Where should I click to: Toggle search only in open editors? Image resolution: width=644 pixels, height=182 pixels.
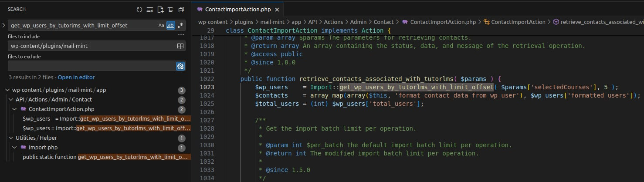180,46
